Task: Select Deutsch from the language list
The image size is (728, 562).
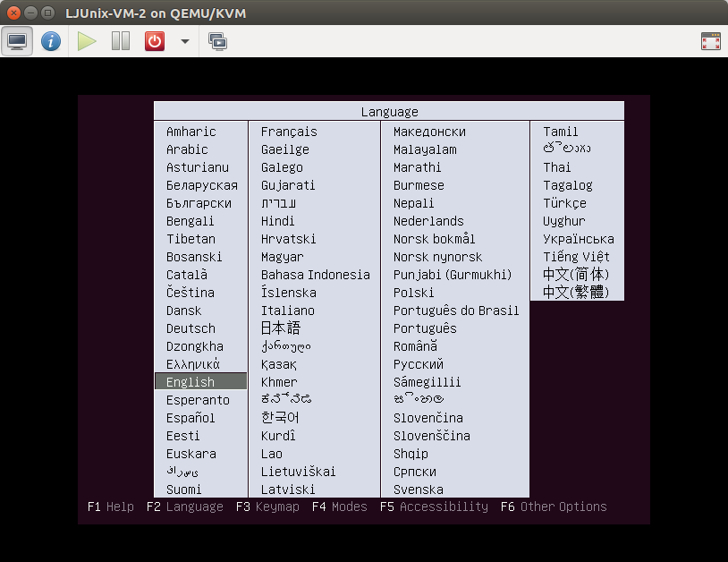Action: coord(190,328)
